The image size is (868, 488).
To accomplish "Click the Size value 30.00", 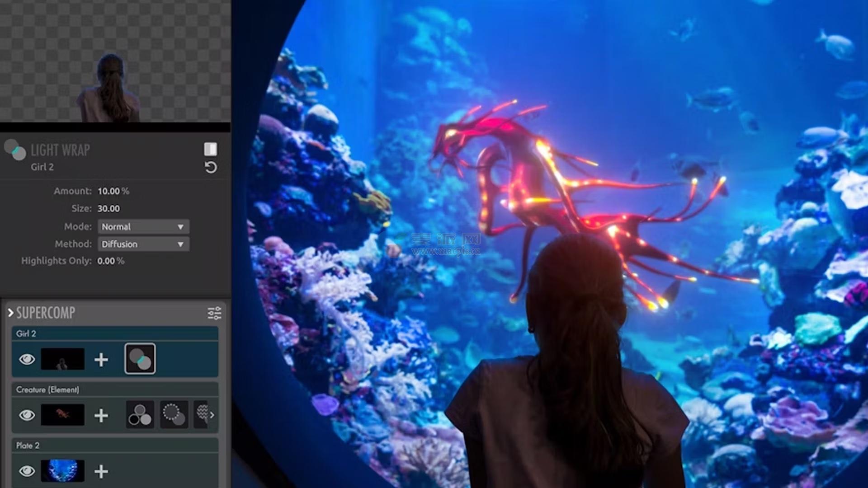I will tap(108, 209).
